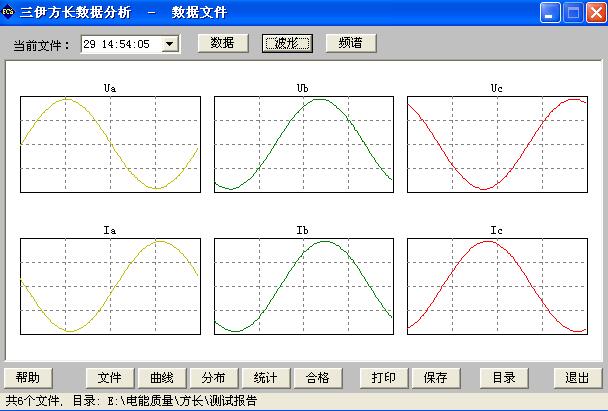Click the Ib current waveform chart

(x=304, y=286)
